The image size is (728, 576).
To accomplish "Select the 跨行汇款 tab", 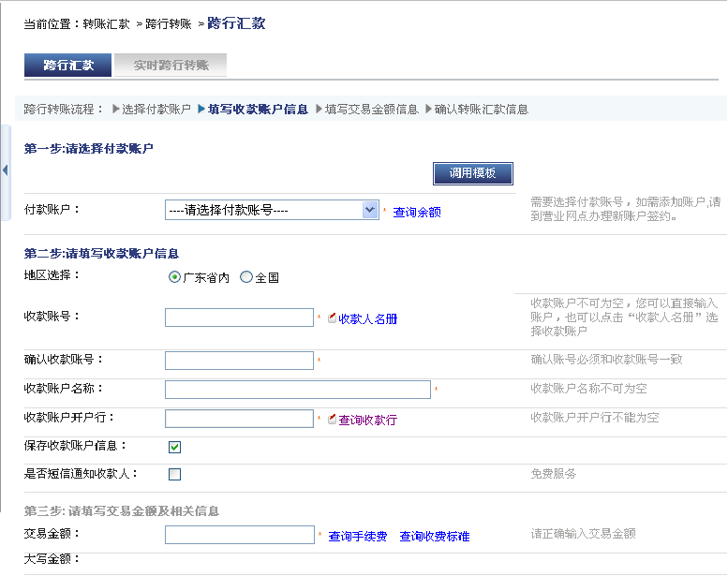I will coord(67,65).
